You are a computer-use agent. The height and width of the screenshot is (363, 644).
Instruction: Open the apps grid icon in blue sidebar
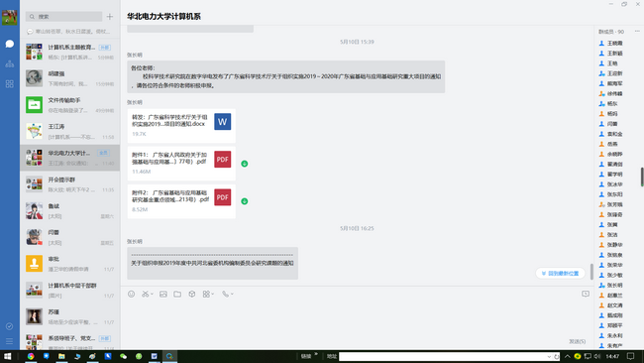(x=10, y=84)
